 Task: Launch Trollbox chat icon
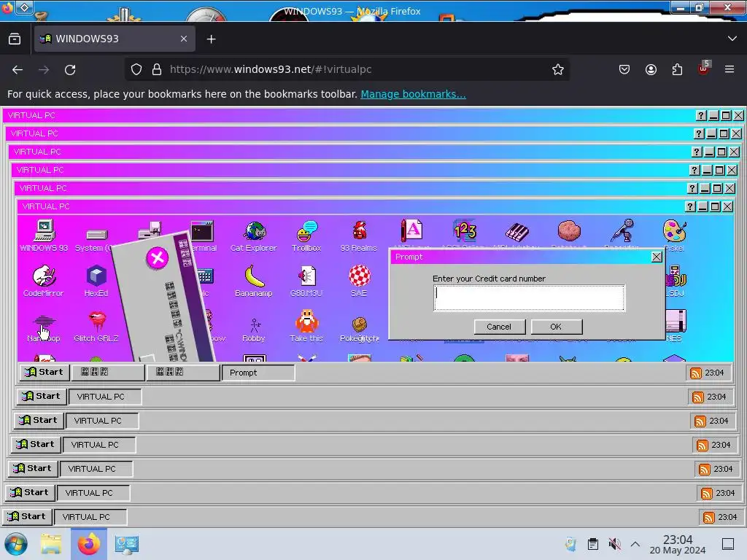click(306, 236)
